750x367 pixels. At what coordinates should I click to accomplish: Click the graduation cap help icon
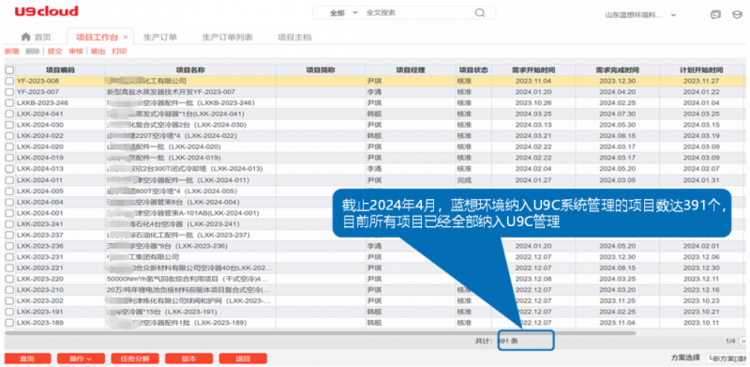(737, 14)
